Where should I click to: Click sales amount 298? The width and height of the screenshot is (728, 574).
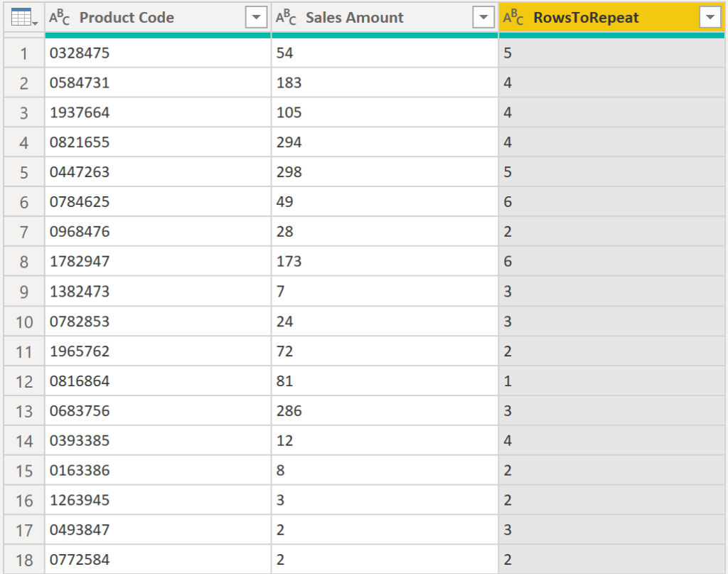tap(289, 172)
